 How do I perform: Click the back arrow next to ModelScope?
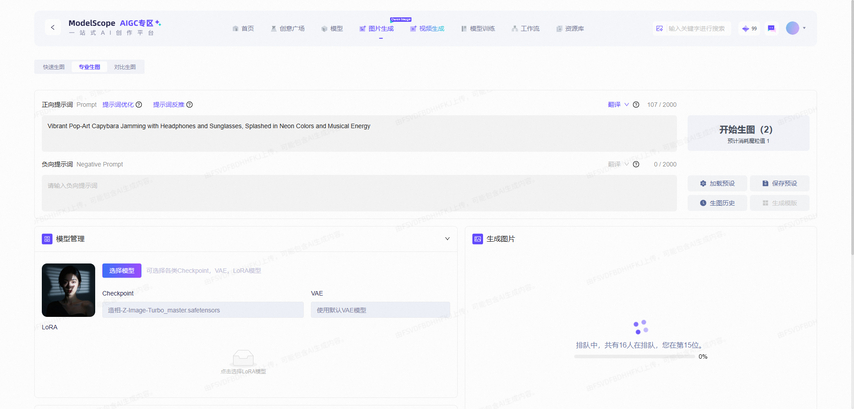53,27
